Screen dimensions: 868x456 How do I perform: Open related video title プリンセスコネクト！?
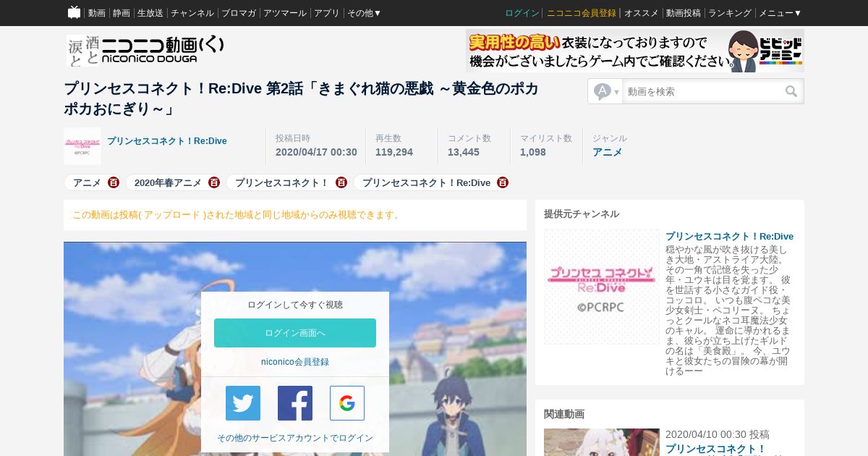pos(715,449)
